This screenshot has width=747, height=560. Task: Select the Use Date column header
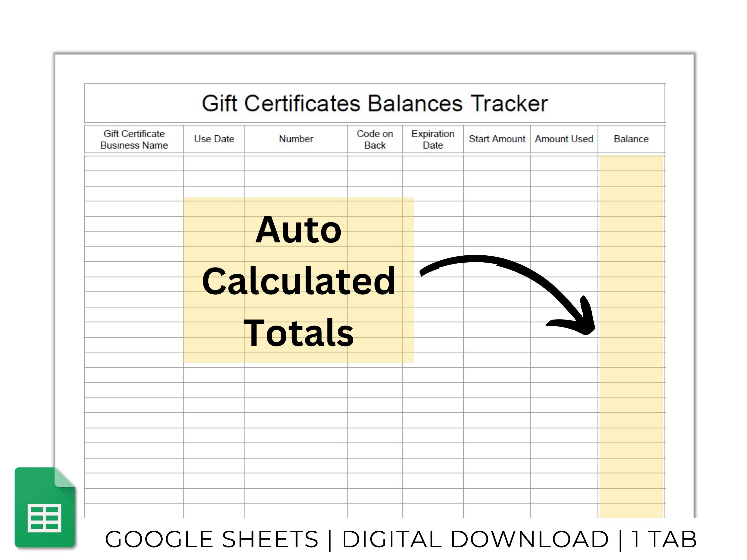[x=213, y=139]
